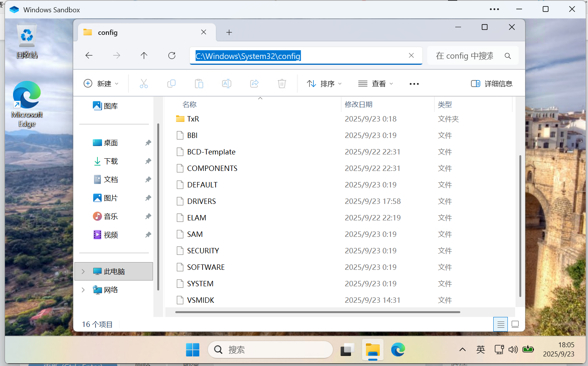Click the Cut scissors icon
The height and width of the screenshot is (366, 588).
144,84
